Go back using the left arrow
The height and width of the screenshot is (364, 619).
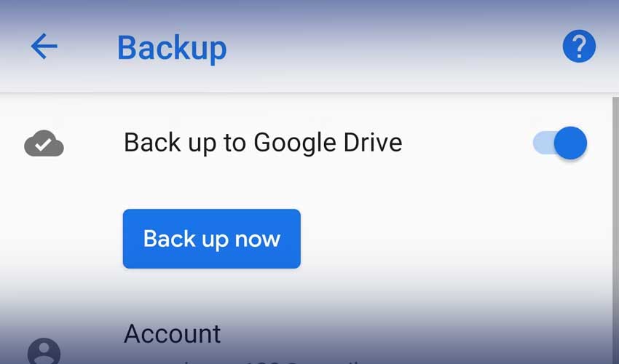coord(44,46)
